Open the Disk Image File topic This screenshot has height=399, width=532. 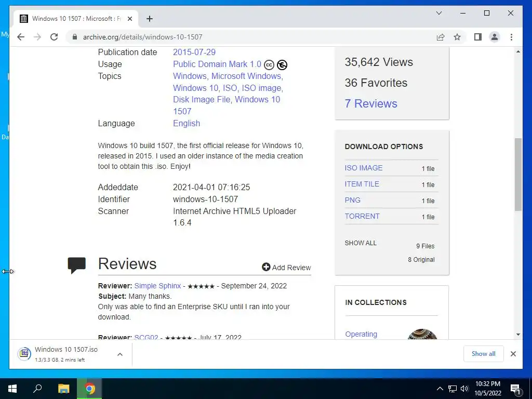pyautogui.click(x=202, y=99)
